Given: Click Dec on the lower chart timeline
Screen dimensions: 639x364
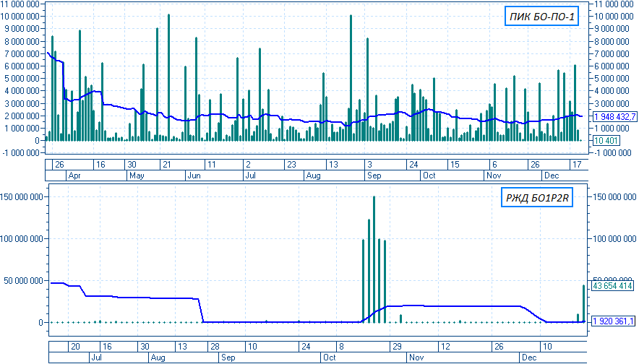Looking at the screenshot, I should pyautogui.click(x=529, y=357).
